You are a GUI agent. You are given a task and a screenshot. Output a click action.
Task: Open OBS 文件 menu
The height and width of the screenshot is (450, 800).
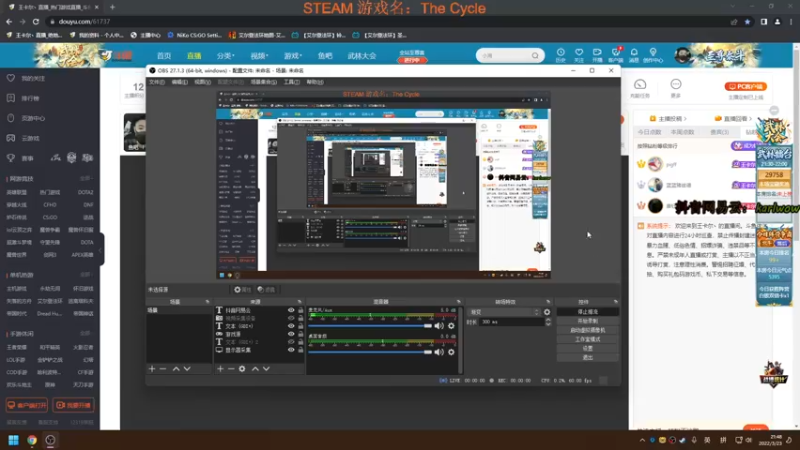click(157, 82)
